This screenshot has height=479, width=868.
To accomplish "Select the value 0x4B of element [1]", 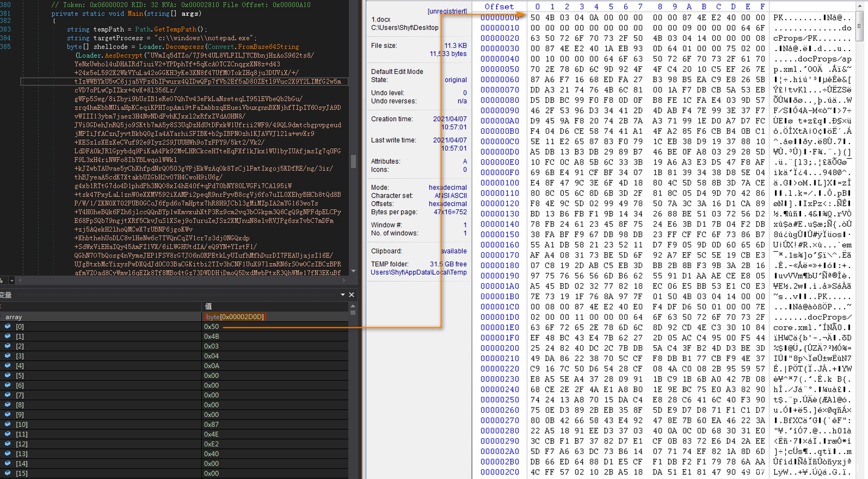I will [211, 336].
